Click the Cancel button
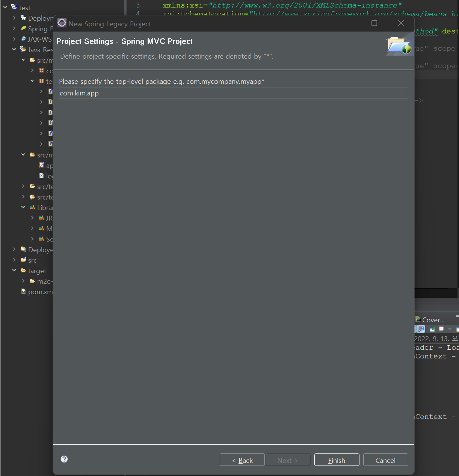459x476 pixels. coord(385,460)
